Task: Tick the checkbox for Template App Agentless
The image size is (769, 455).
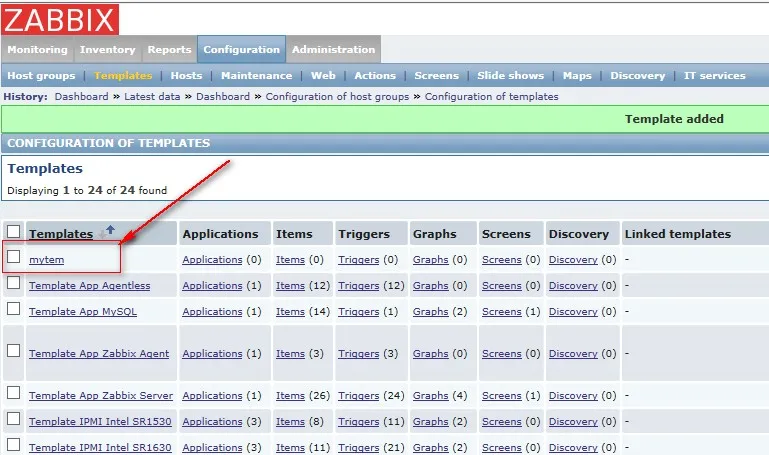Action: (x=14, y=282)
